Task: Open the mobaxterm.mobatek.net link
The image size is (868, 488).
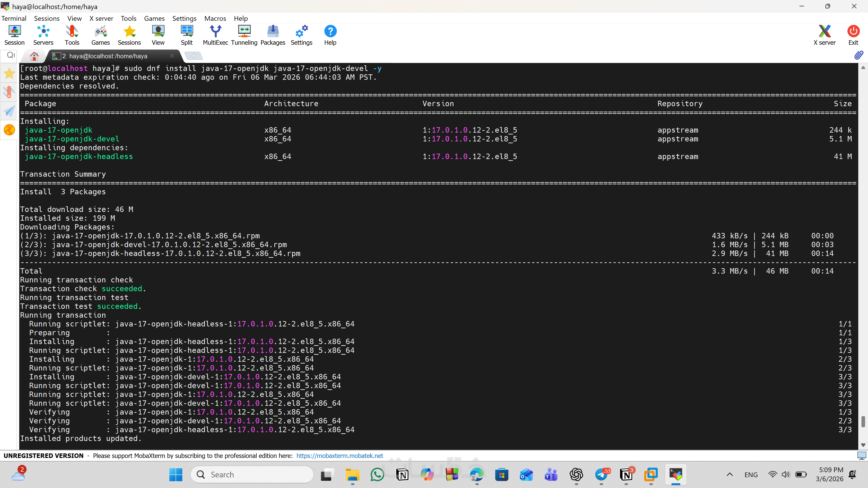Action: point(340,456)
